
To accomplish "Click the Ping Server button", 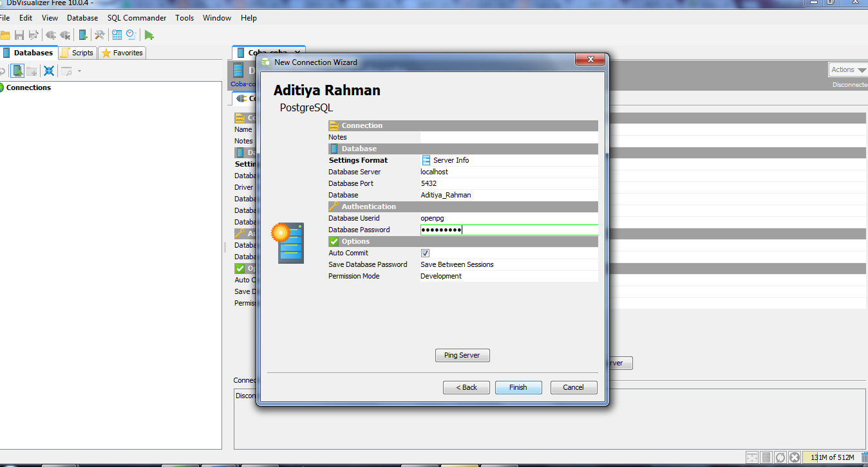I will click(462, 355).
